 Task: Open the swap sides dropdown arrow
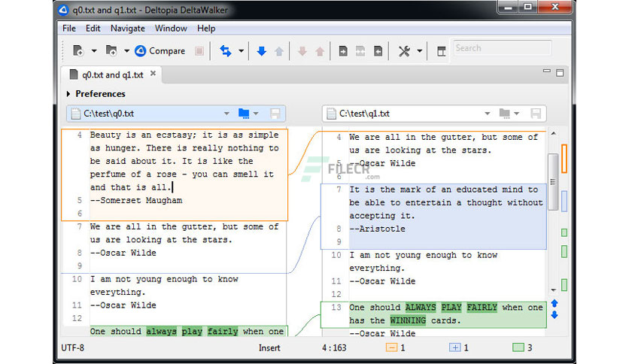pyautogui.click(x=241, y=51)
